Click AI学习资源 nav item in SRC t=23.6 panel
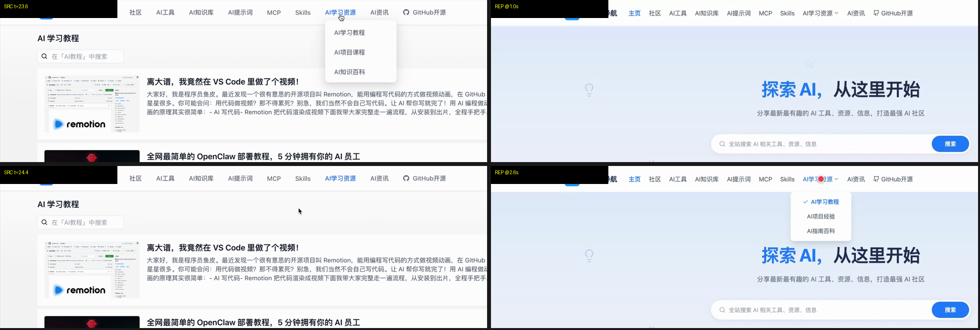Viewport: 980px width, 330px height. click(x=340, y=13)
